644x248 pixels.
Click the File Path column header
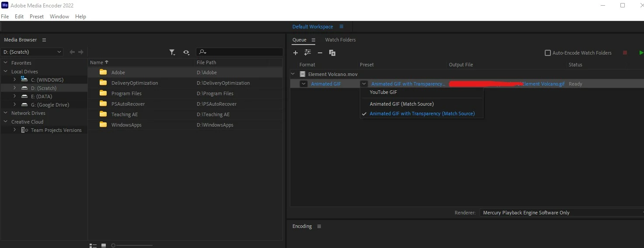pos(206,62)
